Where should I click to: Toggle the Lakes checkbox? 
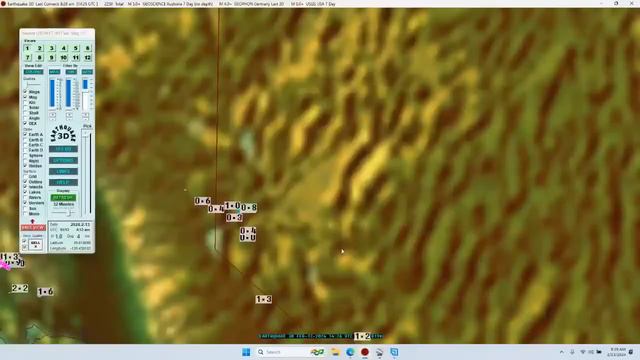click(25, 192)
